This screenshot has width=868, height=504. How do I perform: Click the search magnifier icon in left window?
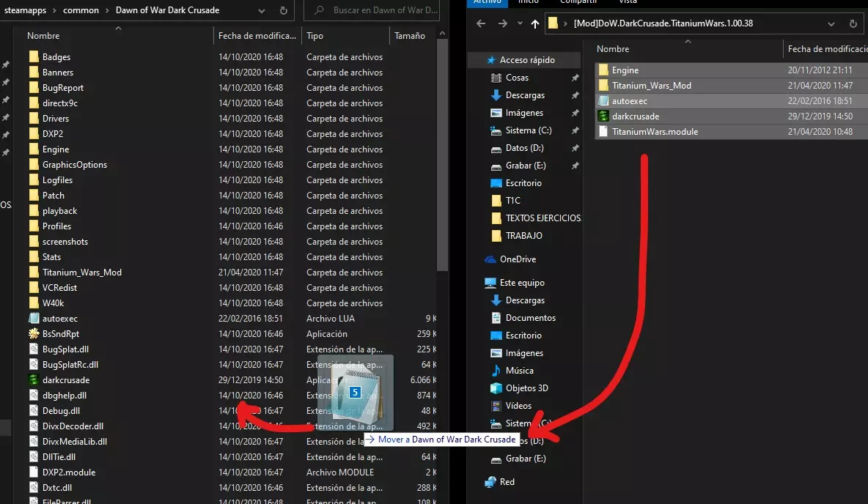coord(319,10)
